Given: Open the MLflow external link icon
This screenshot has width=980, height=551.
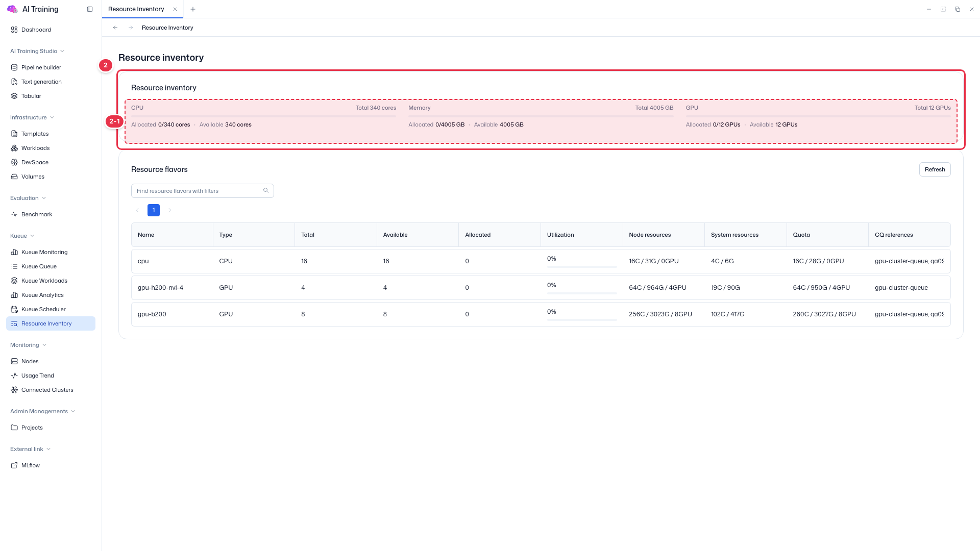Looking at the screenshot, I should [14, 465].
